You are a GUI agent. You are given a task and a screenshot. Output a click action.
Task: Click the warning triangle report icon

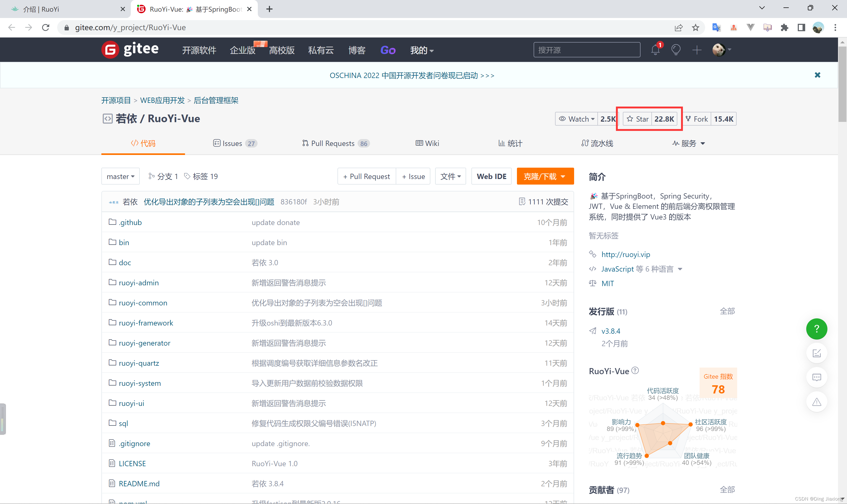(816, 402)
